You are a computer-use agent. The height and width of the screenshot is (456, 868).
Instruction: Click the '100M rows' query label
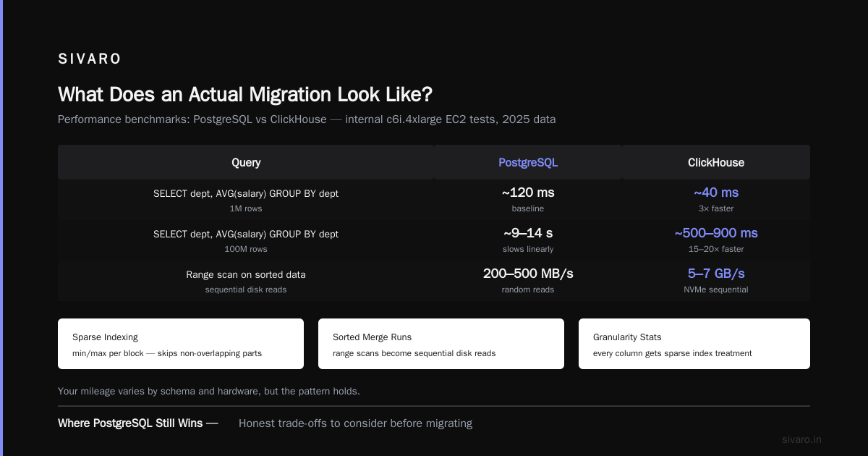[246, 249]
